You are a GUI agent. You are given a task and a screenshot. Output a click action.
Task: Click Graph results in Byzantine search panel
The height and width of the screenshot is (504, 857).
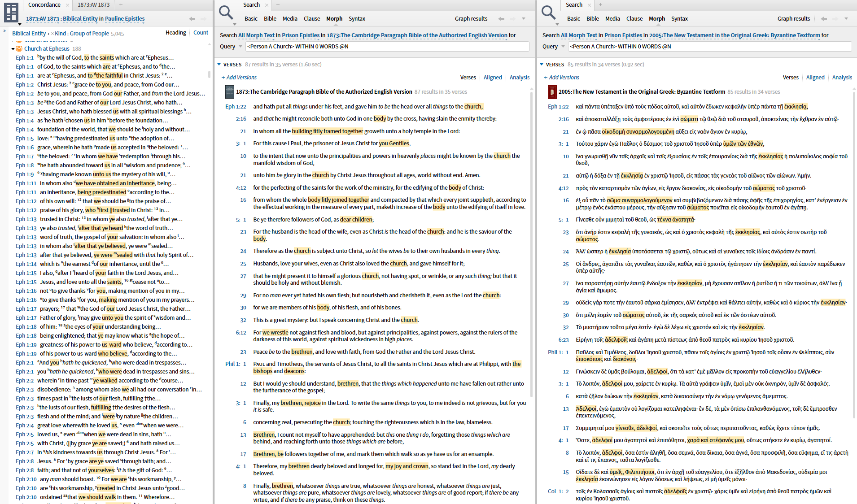pyautogui.click(x=794, y=19)
